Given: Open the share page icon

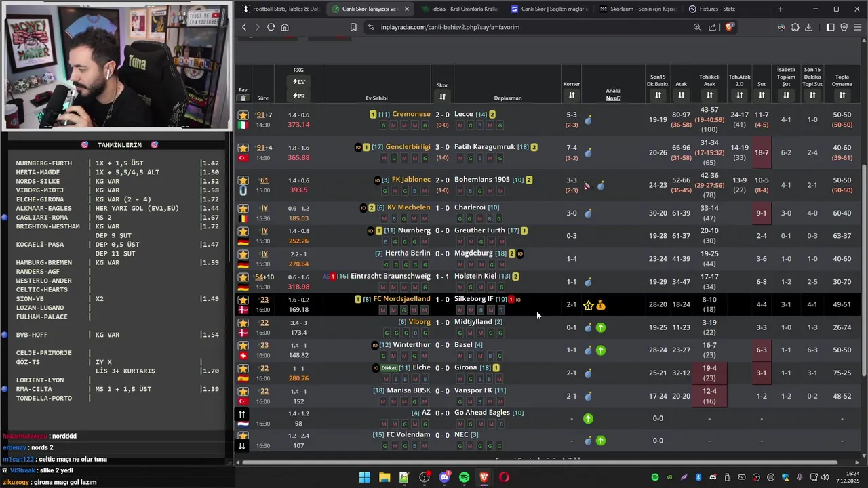Looking at the screenshot, I should pos(713,27).
